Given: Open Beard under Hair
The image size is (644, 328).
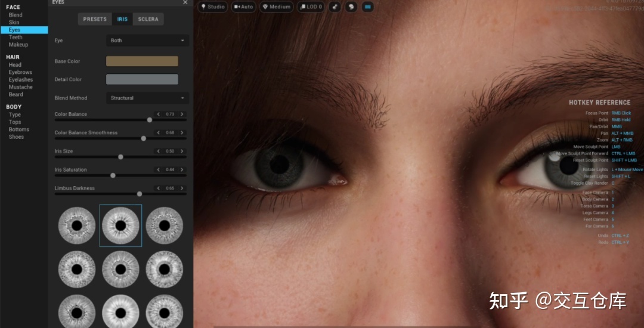Looking at the screenshot, I should (x=16, y=94).
